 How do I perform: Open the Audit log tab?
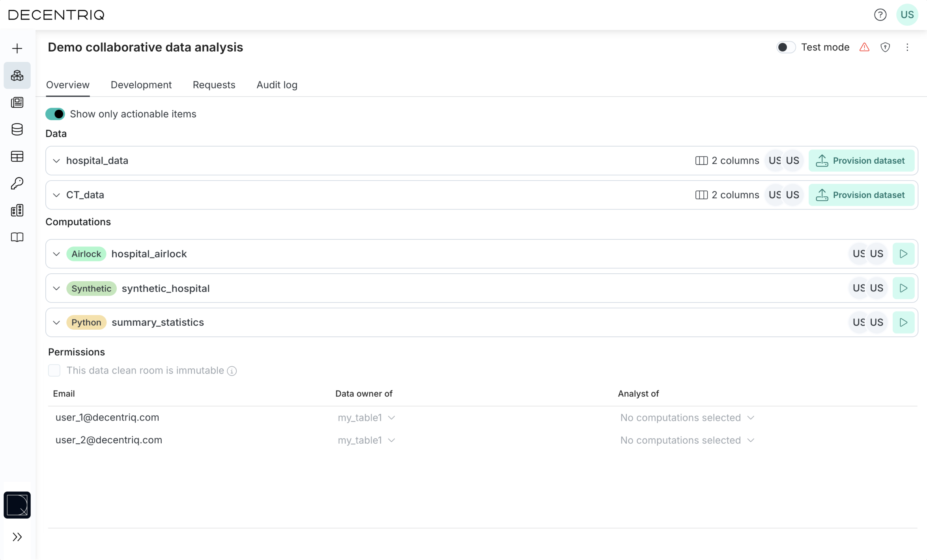[x=277, y=85]
